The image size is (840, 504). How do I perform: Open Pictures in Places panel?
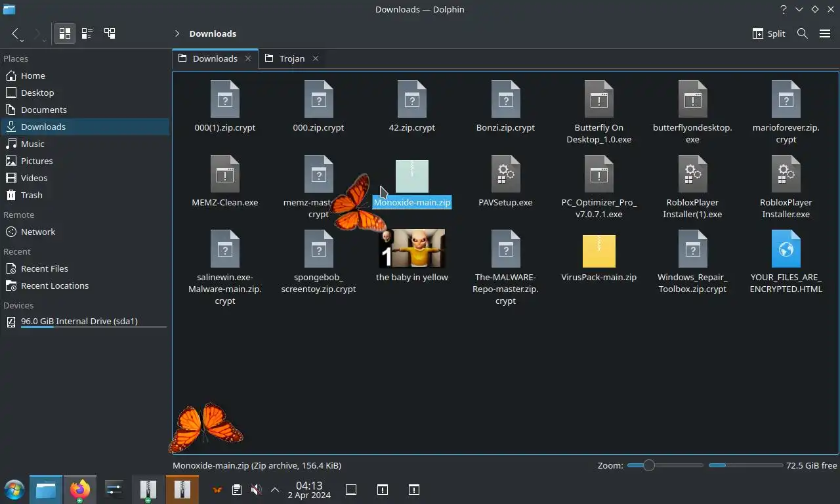tap(85, 161)
